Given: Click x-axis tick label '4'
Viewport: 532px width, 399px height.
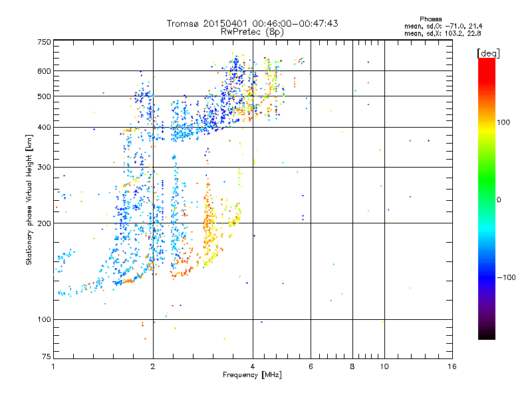Looking at the screenshot, I should coord(253,366).
